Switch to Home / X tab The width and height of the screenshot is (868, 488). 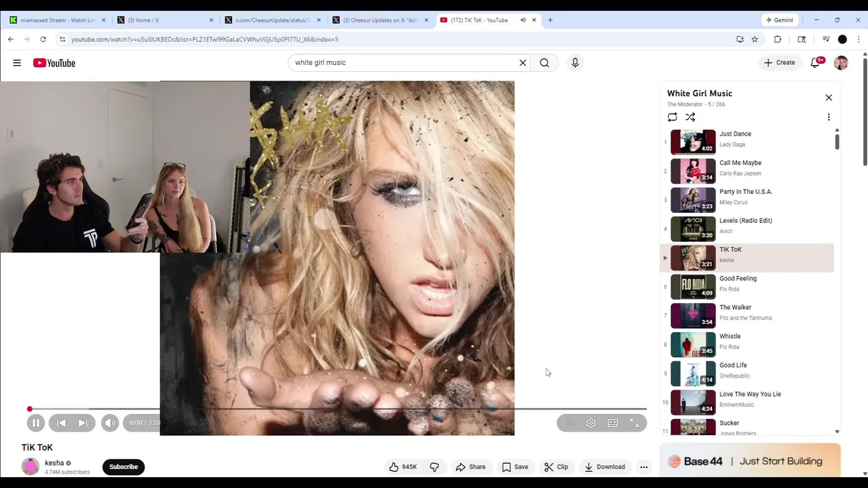(165, 20)
